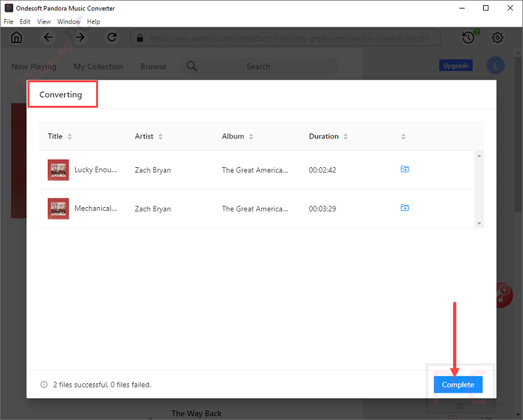Click the user avatar L icon
This screenshot has width=523, height=420.
496,66
